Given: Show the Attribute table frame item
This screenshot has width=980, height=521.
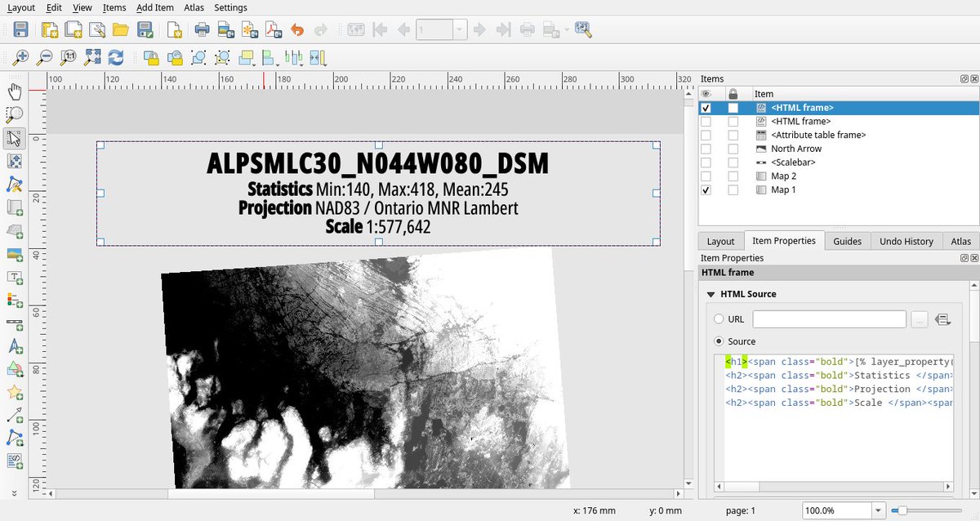Looking at the screenshot, I should click(706, 135).
